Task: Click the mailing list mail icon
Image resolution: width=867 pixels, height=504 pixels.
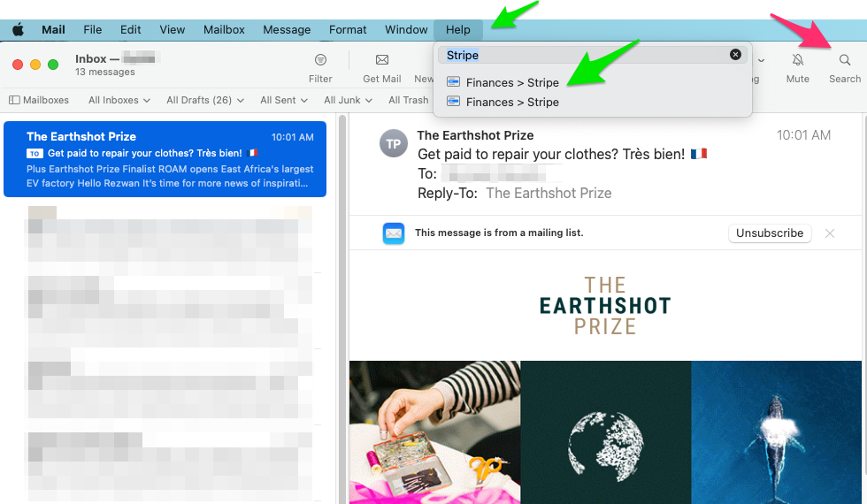Action: click(x=394, y=233)
